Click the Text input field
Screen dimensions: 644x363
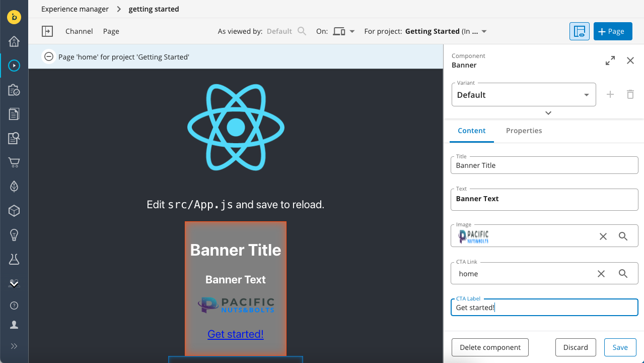544,199
